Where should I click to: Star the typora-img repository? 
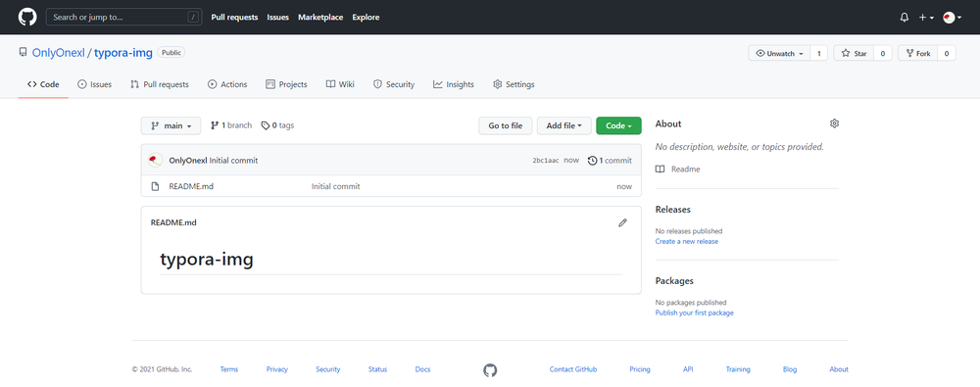pyautogui.click(x=854, y=54)
